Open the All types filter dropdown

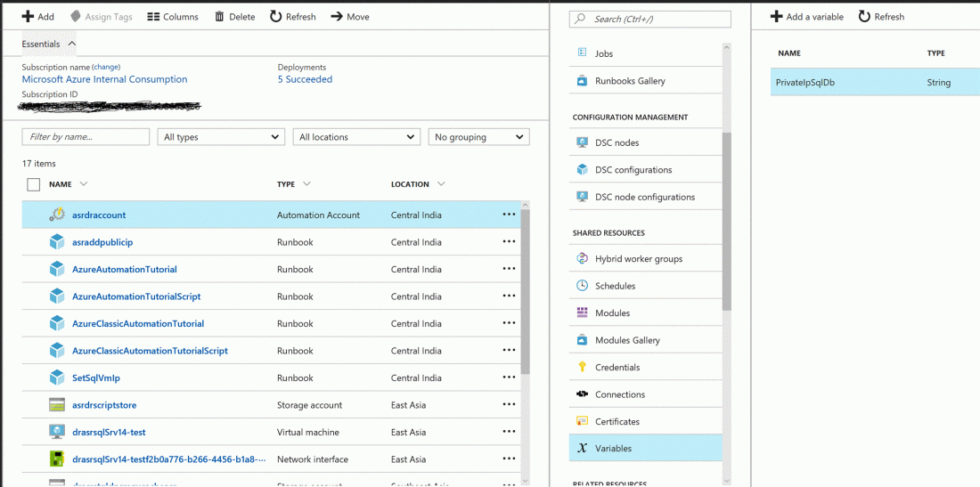221,137
